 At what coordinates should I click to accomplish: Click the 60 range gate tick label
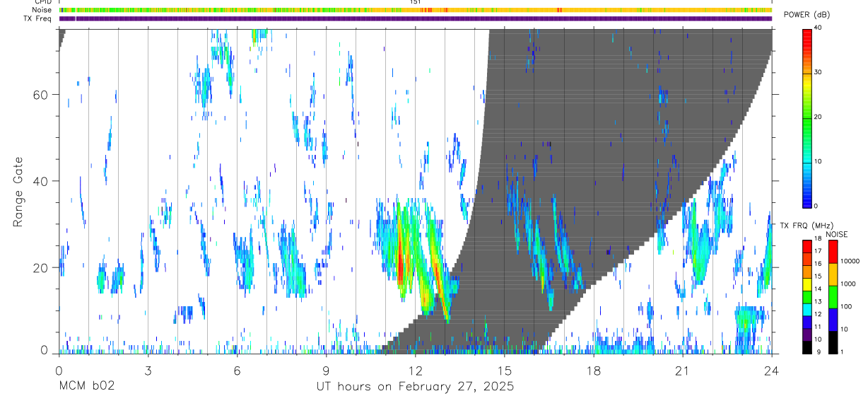pos(41,94)
